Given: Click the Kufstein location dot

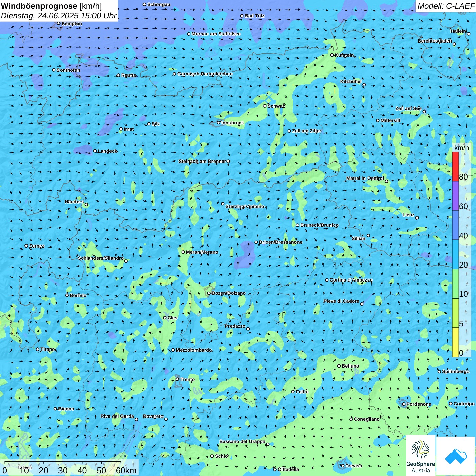Looking at the screenshot, I should [x=332, y=55].
